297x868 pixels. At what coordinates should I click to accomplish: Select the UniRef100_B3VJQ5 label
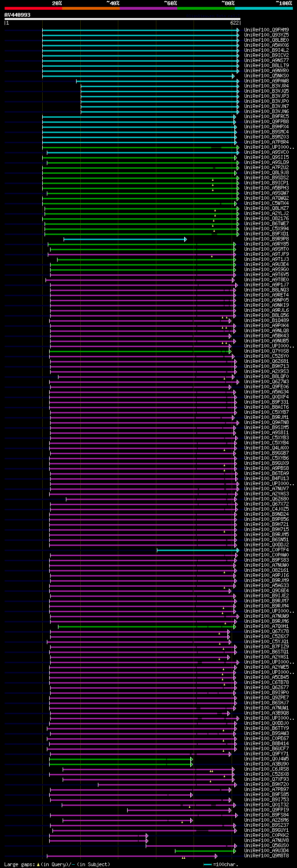coord(266,91)
